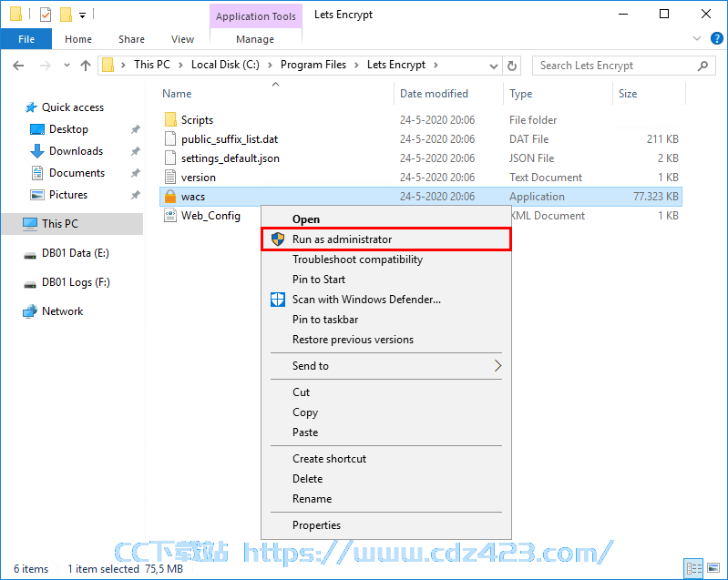
Task: Select Network in navigation pane
Action: pyautogui.click(x=62, y=311)
